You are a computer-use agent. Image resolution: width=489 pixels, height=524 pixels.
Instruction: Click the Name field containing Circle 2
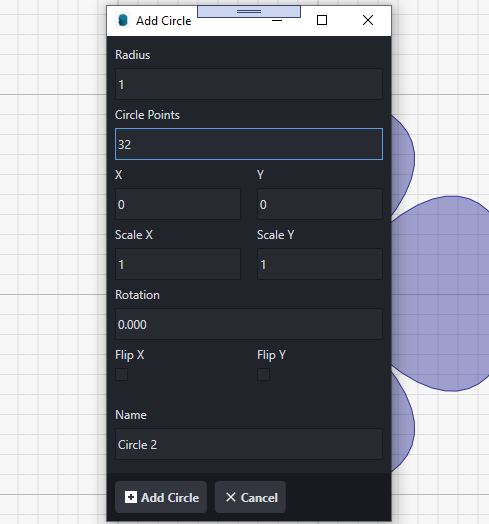pyautogui.click(x=249, y=444)
